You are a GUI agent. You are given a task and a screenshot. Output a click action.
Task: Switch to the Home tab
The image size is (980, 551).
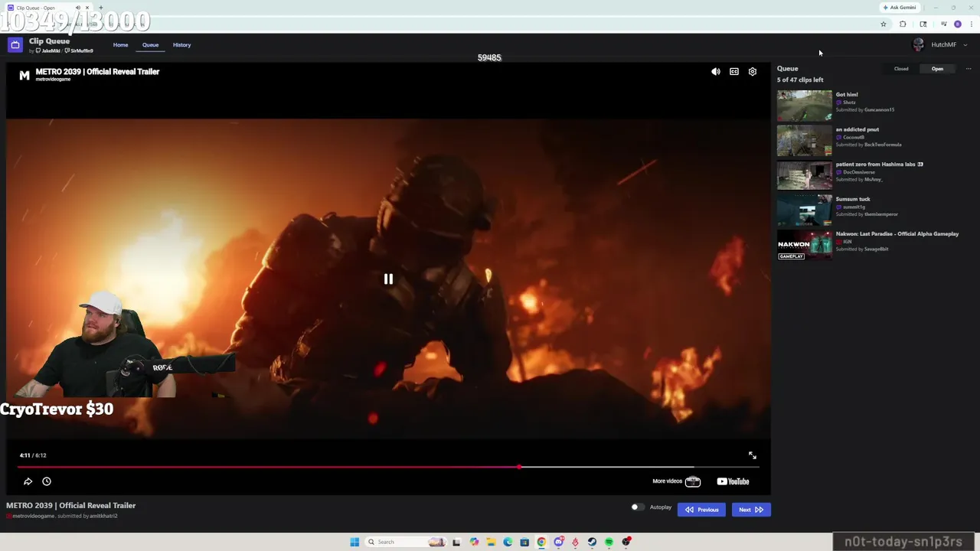pos(120,45)
